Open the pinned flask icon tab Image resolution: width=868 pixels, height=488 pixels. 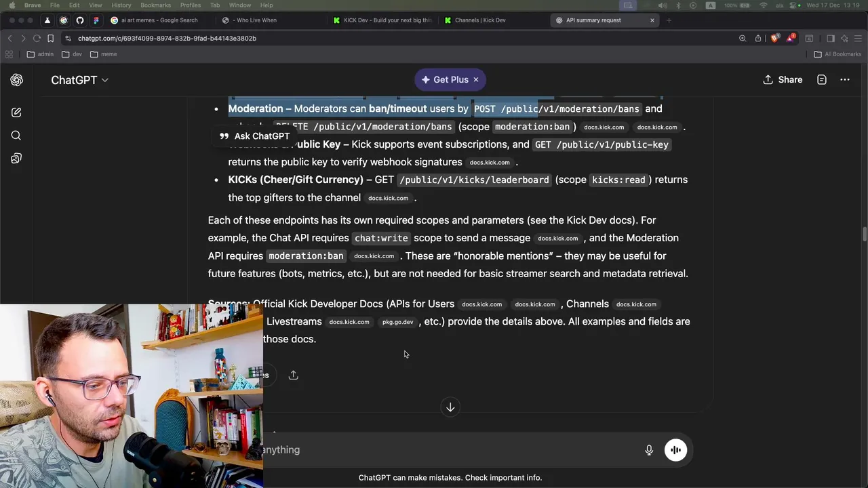[x=47, y=20]
